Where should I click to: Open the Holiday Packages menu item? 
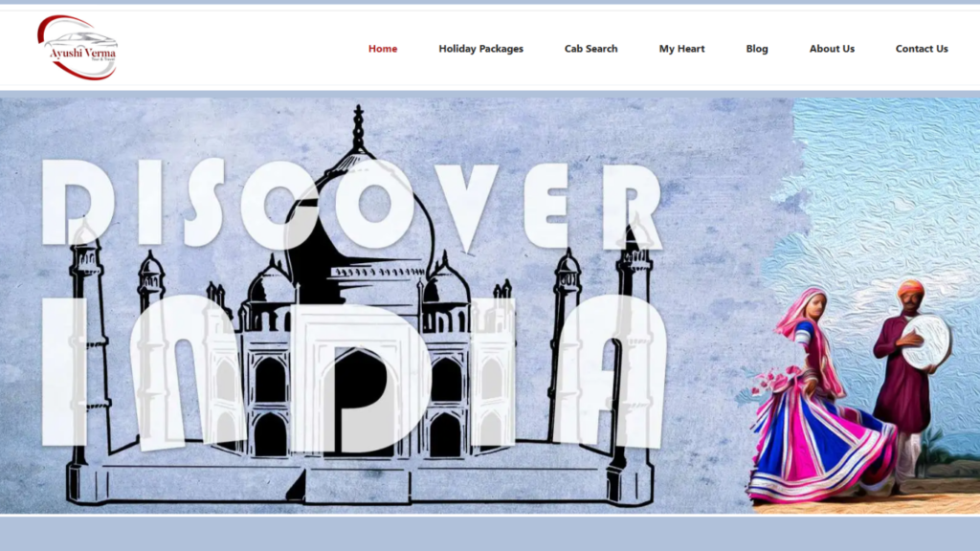point(480,49)
